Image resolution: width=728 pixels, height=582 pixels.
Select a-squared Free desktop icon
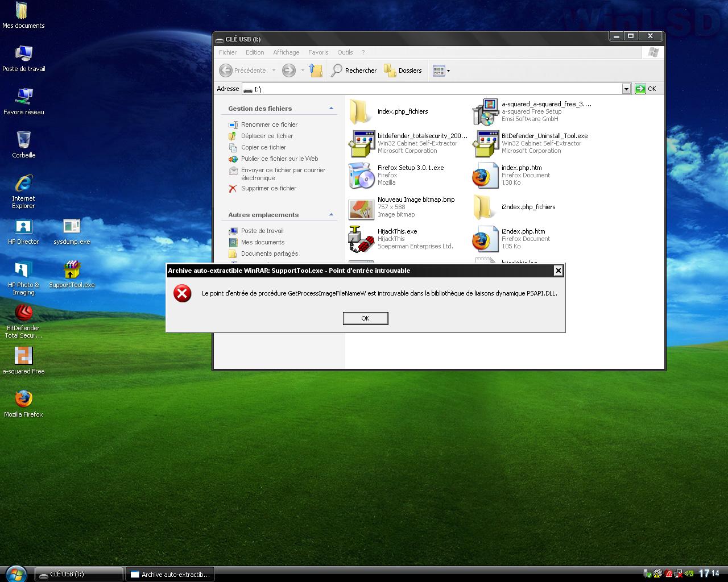coord(23,361)
